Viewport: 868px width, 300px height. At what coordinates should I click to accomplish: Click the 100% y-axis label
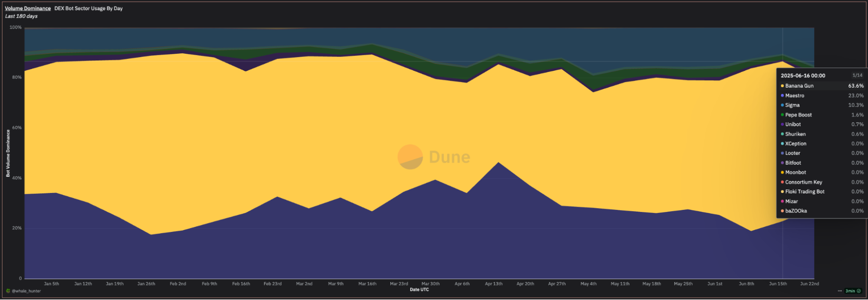point(16,27)
